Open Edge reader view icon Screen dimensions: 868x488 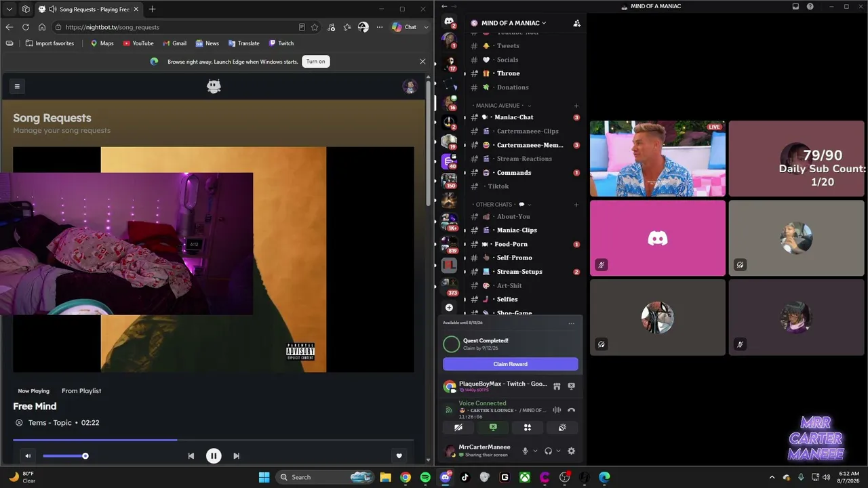(x=302, y=27)
